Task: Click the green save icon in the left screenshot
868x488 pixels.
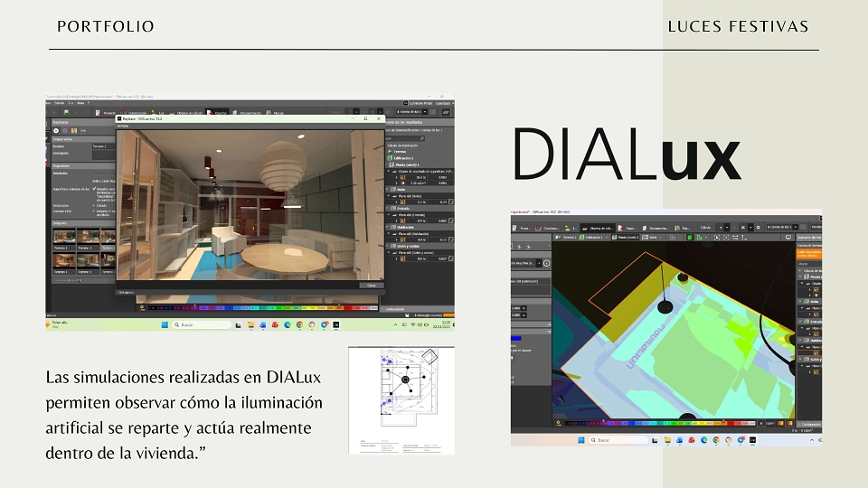Action: [x=66, y=112]
